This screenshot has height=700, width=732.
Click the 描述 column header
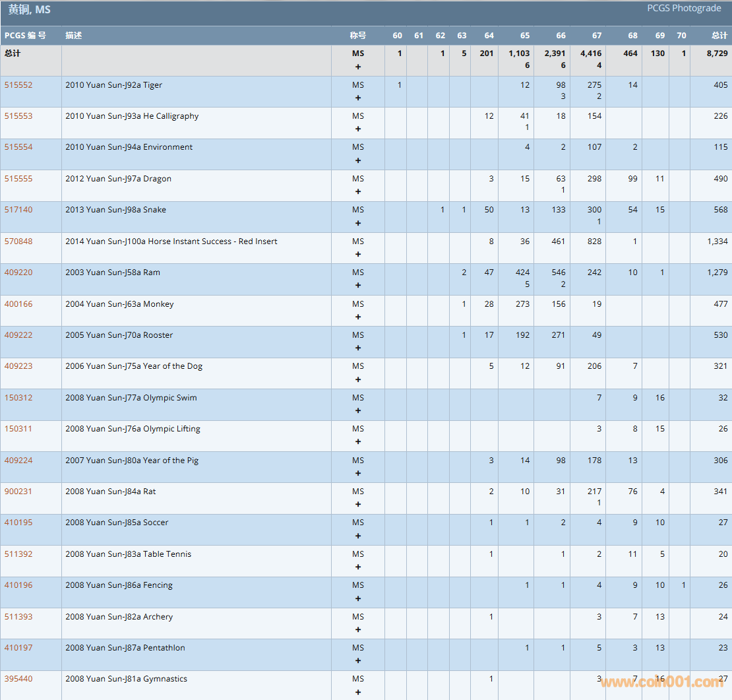click(x=74, y=36)
